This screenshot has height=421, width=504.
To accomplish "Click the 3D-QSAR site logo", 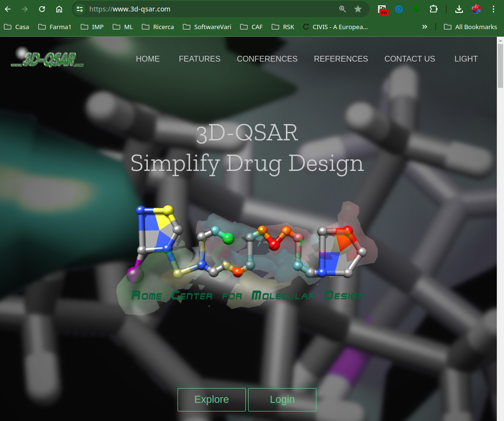I will point(47,58).
